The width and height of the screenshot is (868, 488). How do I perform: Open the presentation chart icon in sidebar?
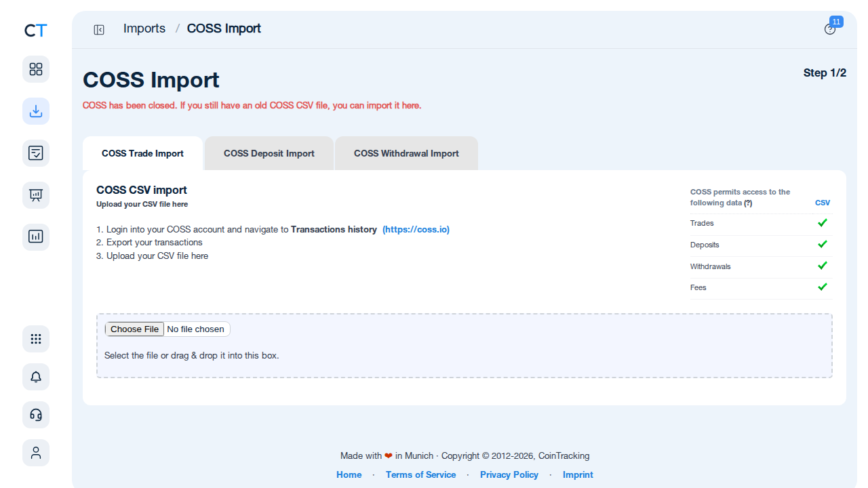(36, 195)
